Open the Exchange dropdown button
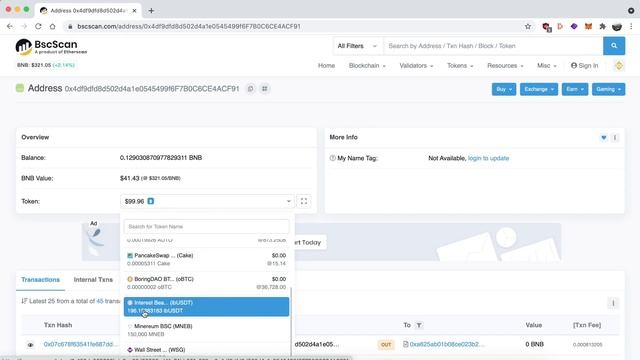Image resolution: width=640 pixels, height=360 pixels. [x=539, y=89]
